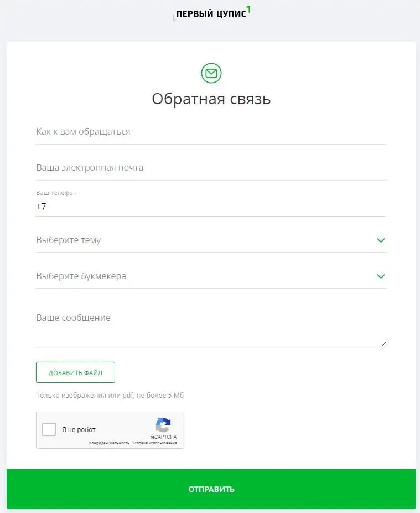
Task: Click the "Добавить файл" button
Action: point(75,372)
